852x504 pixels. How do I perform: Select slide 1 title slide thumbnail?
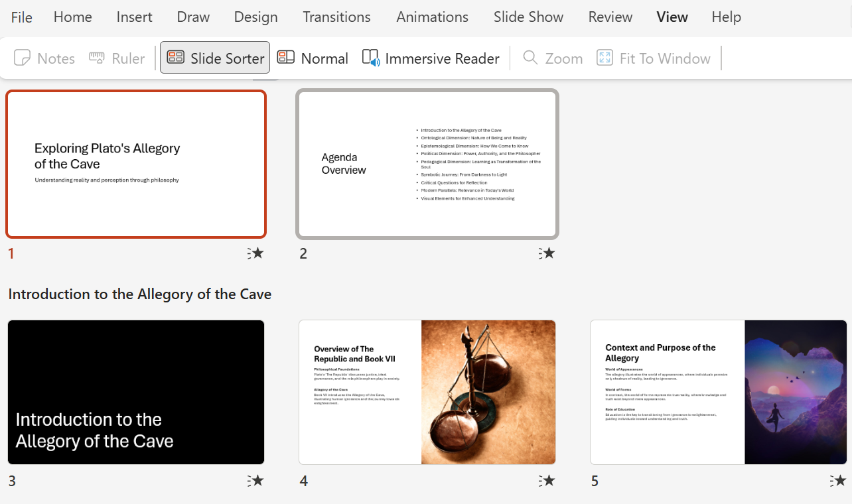[136, 164]
